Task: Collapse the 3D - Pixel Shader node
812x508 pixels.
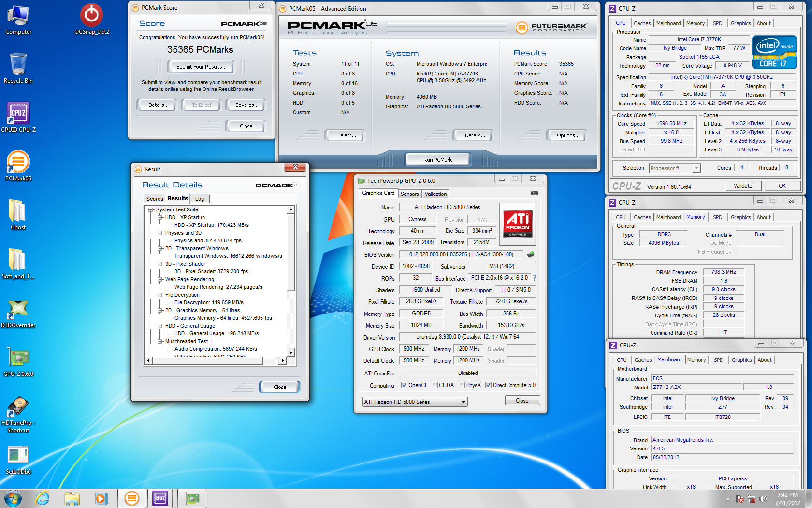Action: pyautogui.click(x=160, y=264)
